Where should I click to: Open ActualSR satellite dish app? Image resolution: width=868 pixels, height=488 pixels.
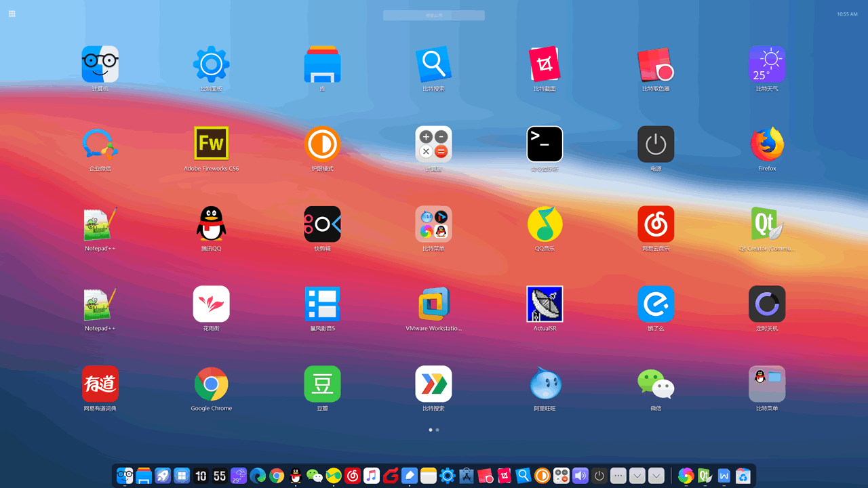click(545, 304)
